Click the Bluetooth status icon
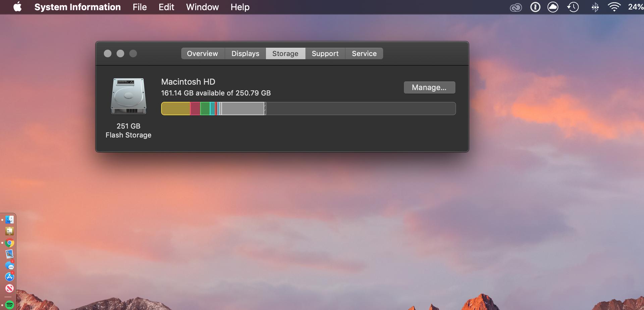 coord(595,7)
